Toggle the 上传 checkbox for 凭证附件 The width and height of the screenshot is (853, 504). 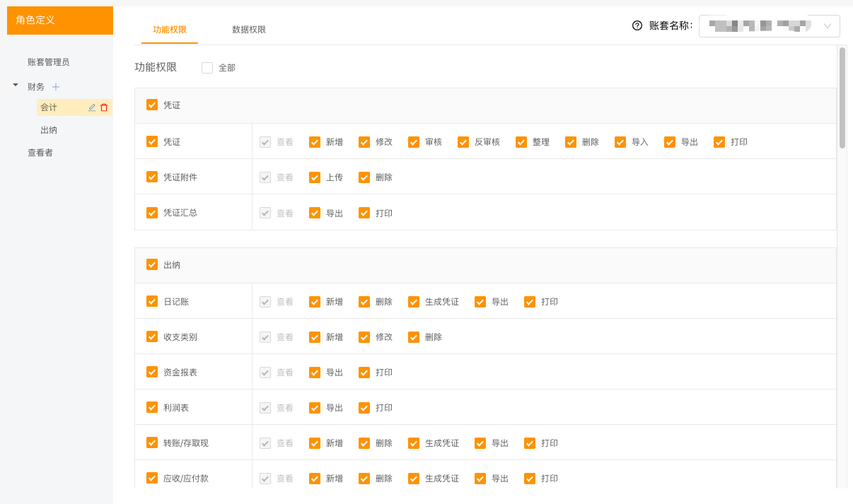pyautogui.click(x=315, y=177)
